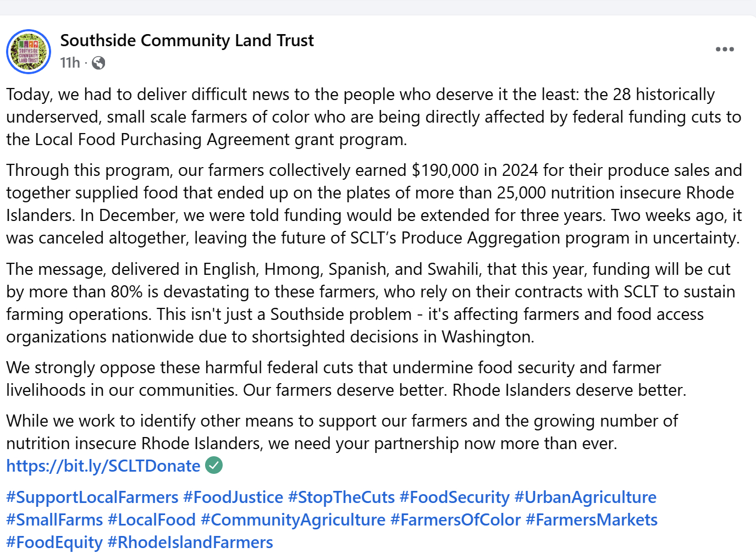Open the #RhodeIslandFarmers hashtag
This screenshot has width=756, height=553.
(190, 543)
